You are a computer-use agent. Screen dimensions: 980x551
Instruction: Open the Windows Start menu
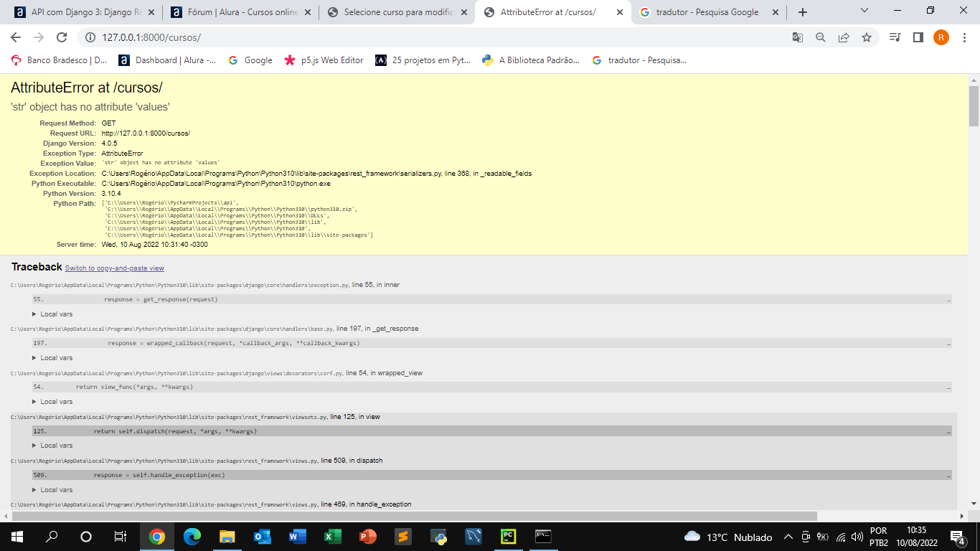(17, 537)
